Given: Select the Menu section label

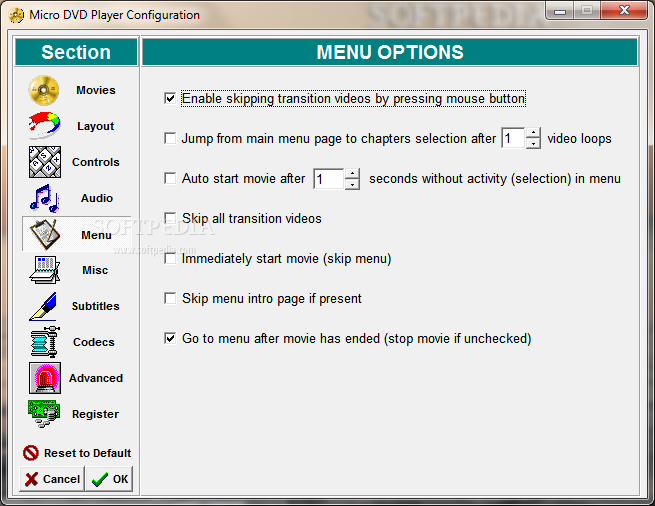Looking at the screenshot, I should 96,235.
